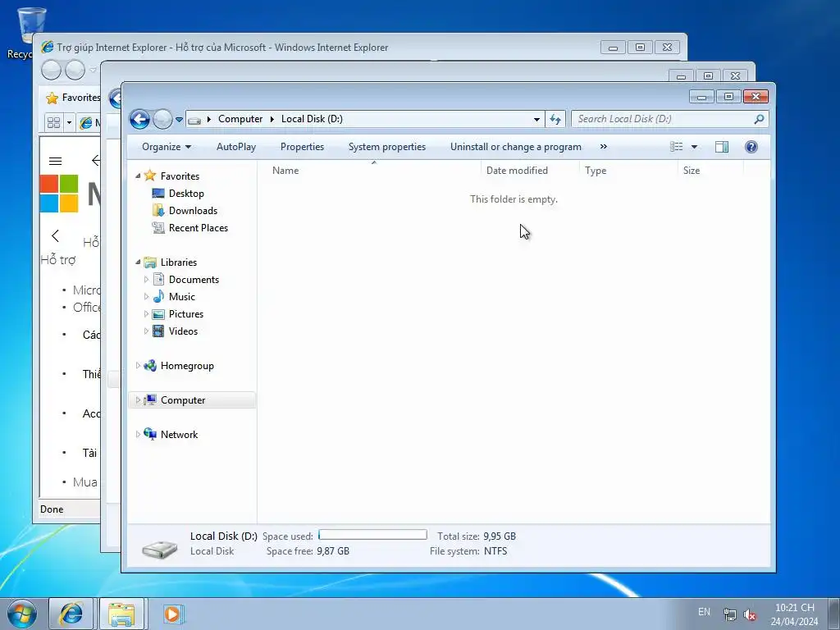Click the EN language indicator
Screen dimensions: 840x630
pyautogui.click(x=704, y=612)
